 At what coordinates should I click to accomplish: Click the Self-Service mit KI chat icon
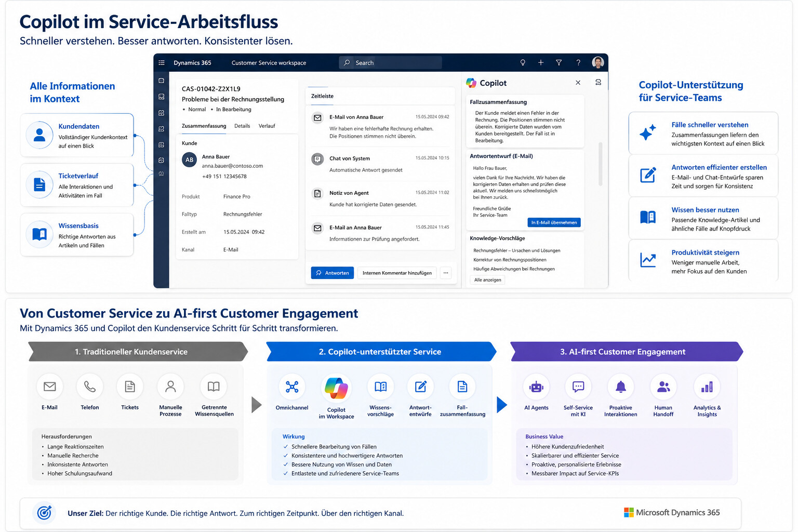tap(578, 387)
